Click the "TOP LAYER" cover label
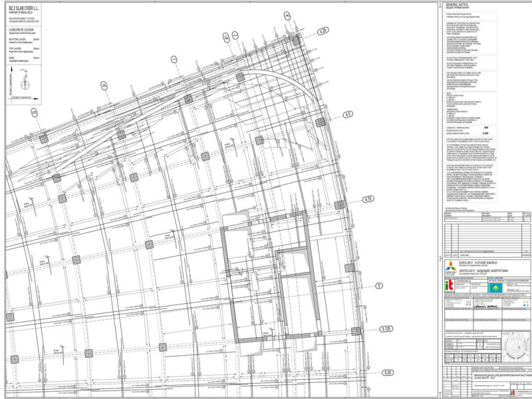The height and width of the screenshot is (399, 532). click(x=15, y=49)
